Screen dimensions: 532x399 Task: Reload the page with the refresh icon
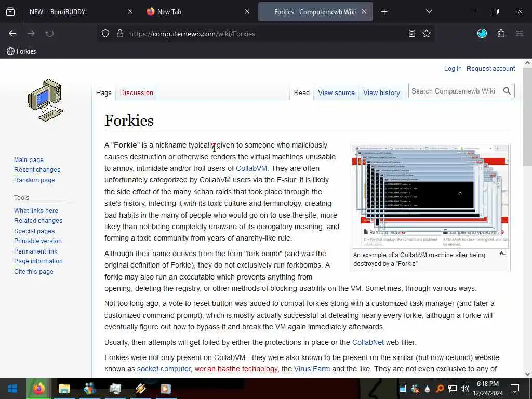[49, 33]
